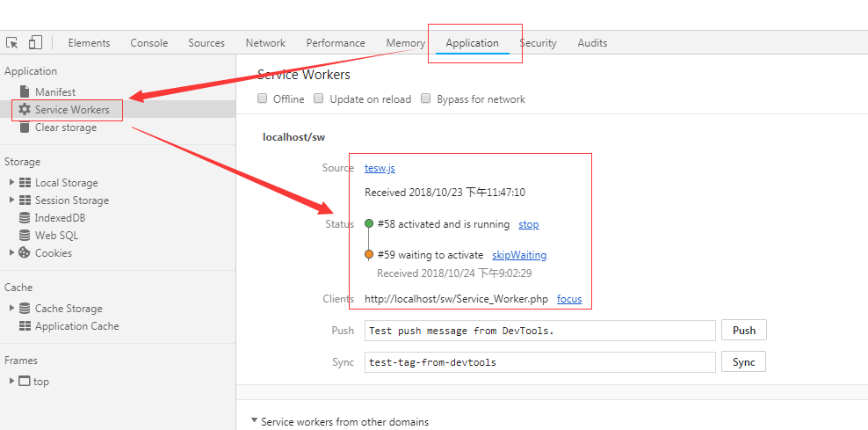Enable Update on reload checkbox
The width and height of the screenshot is (868, 430).
pyautogui.click(x=318, y=98)
